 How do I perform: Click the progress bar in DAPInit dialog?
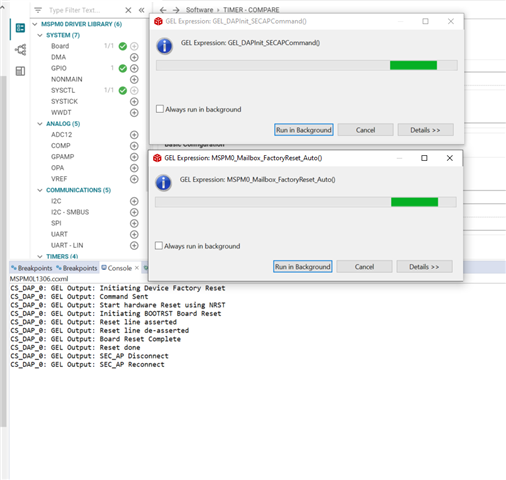(x=307, y=65)
